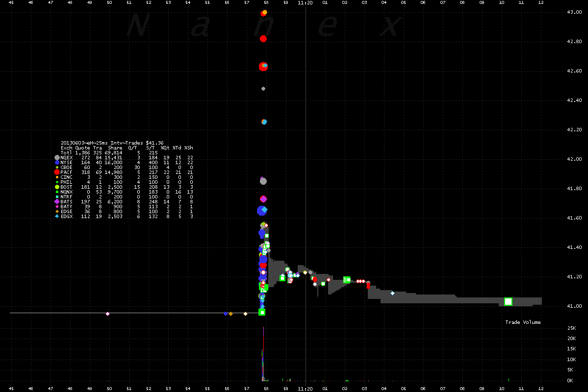Image resolution: width=588 pixels, height=392 pixels.
Task: Select the cyan diamond between times 04 and 05
Action: (x=393, y=293)
